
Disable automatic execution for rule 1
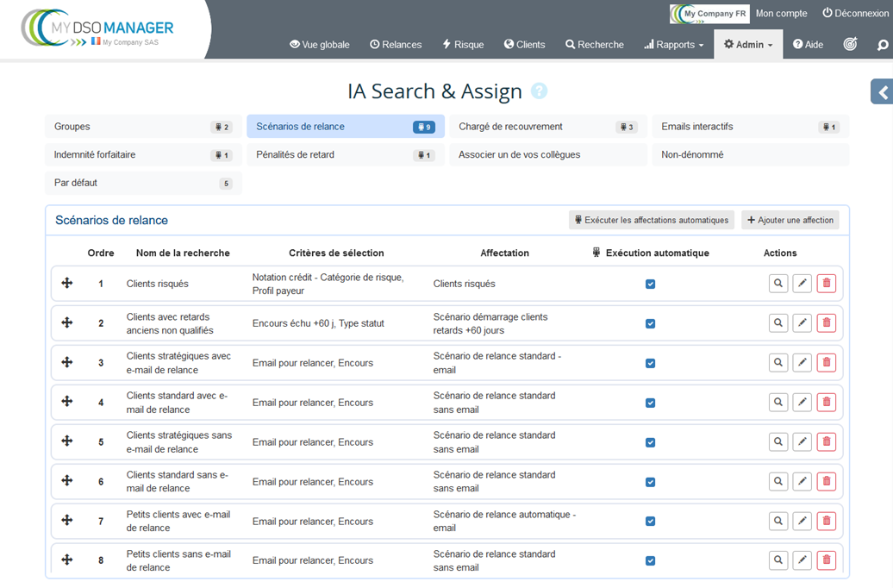pyautogui.click(x=650, y=283)
